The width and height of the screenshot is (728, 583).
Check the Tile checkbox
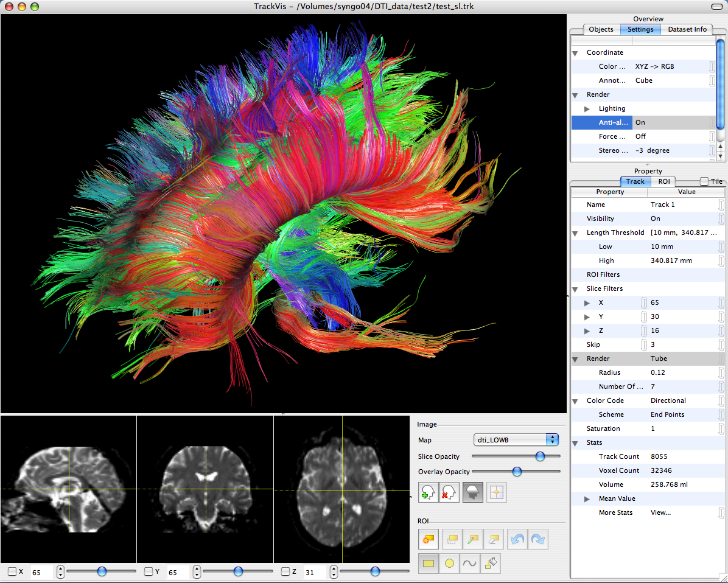tap(704, 181)
